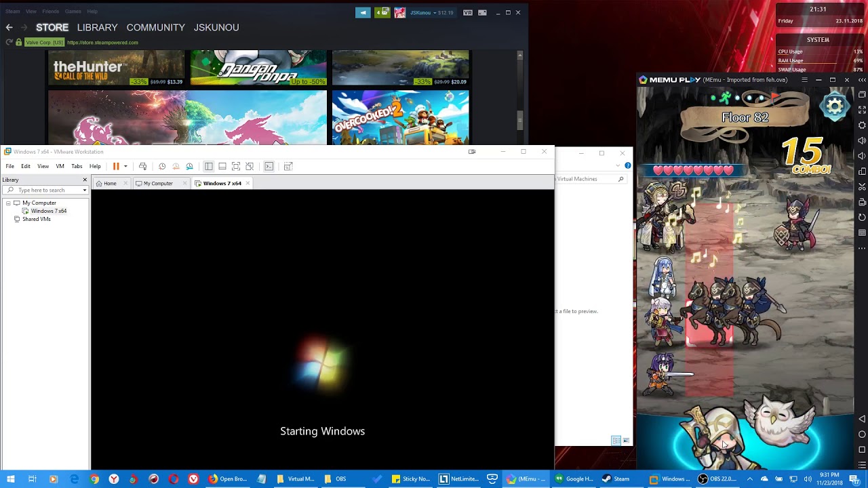Click MEmu fullscreen expand icon in sidebar

tap(862, 110)
